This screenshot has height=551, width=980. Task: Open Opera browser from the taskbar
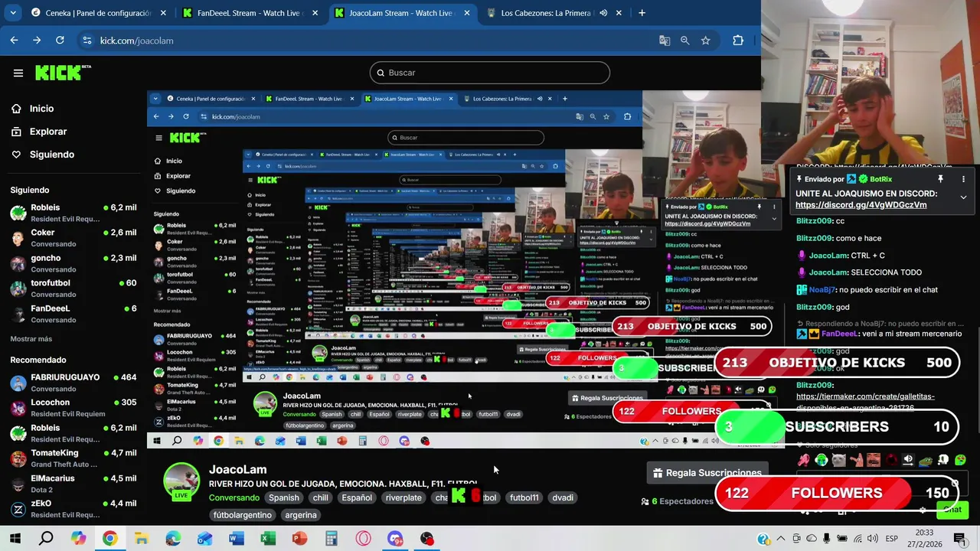[x=363, y=539]
